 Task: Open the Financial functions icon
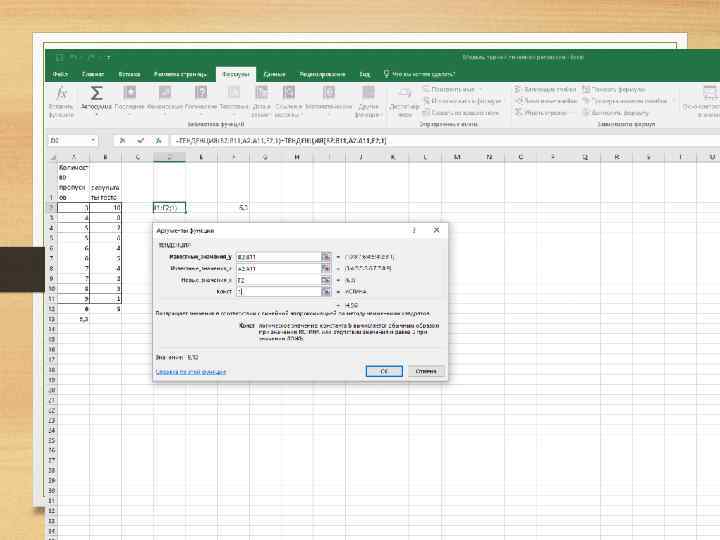tap(165, 93)
